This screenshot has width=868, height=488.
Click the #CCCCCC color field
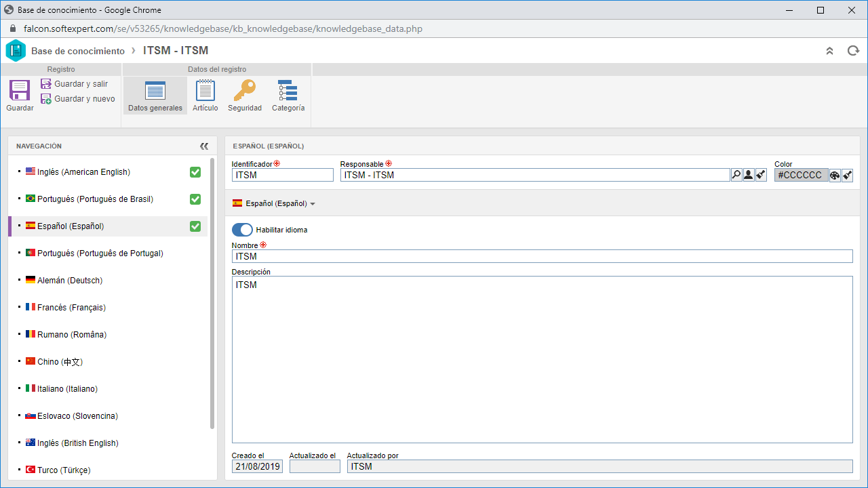pyautogui.click(x=802, y=175)
